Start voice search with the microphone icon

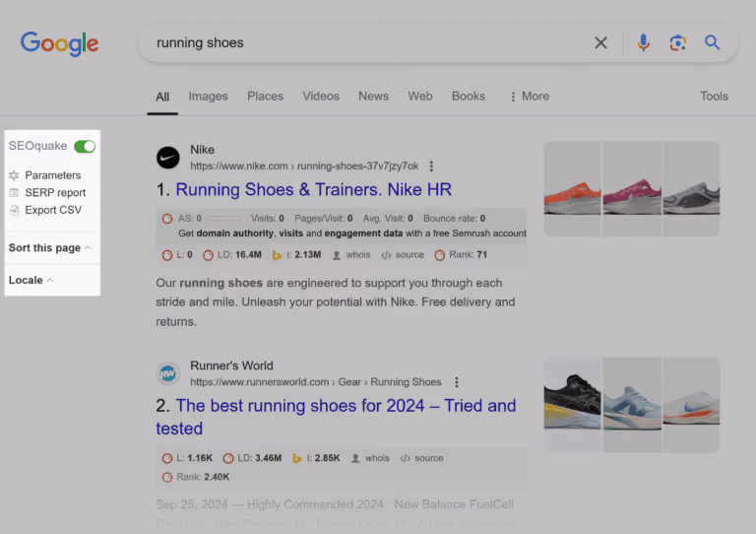[643, 43]
